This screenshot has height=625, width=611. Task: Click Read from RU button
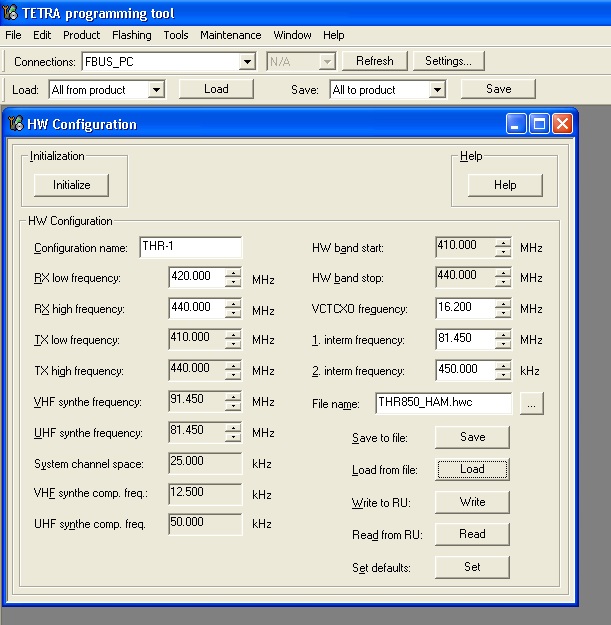[x=472, y=534]
